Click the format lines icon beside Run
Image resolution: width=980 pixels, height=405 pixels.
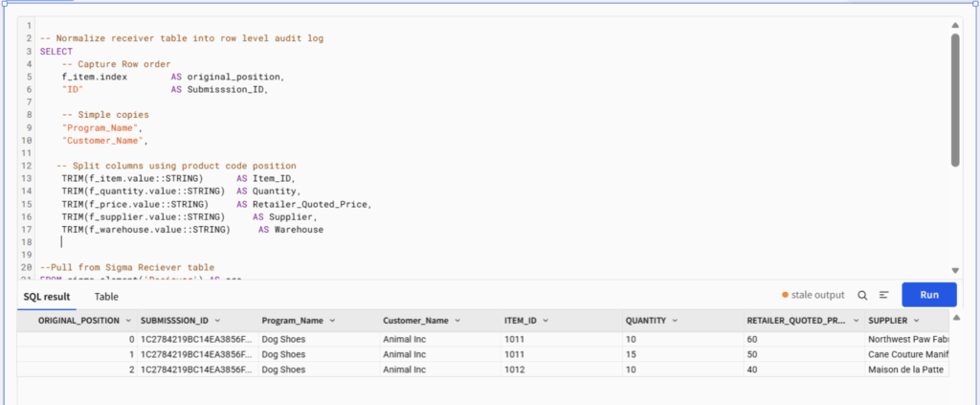883,296
